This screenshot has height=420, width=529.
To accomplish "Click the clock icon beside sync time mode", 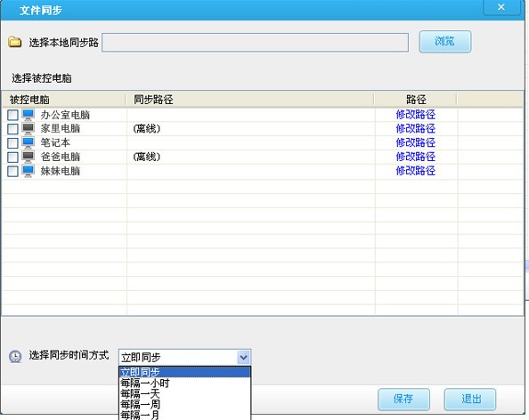I will point(15,356).
